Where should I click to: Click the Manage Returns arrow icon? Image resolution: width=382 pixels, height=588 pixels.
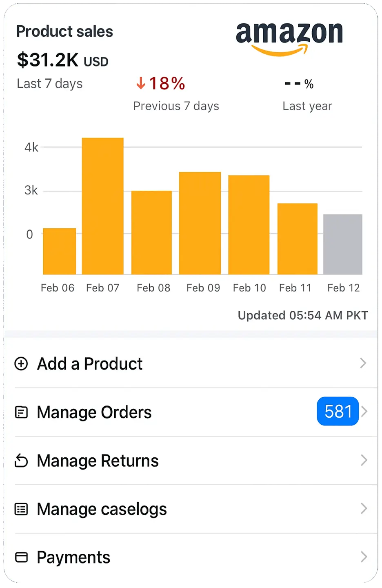21,461
